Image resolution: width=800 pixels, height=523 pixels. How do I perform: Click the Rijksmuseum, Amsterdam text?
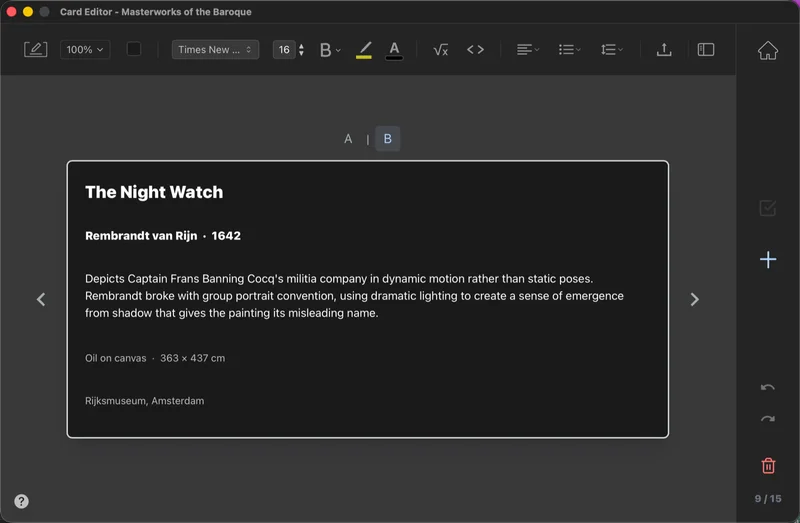click(x=144, y=401)
